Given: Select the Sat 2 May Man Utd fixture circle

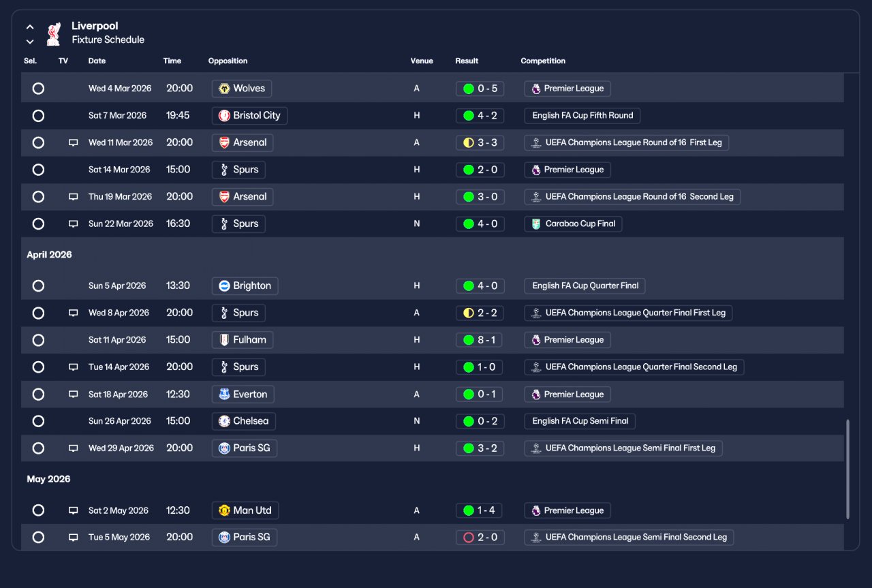Looking at the screenshot, I should (x=38, y=511).
